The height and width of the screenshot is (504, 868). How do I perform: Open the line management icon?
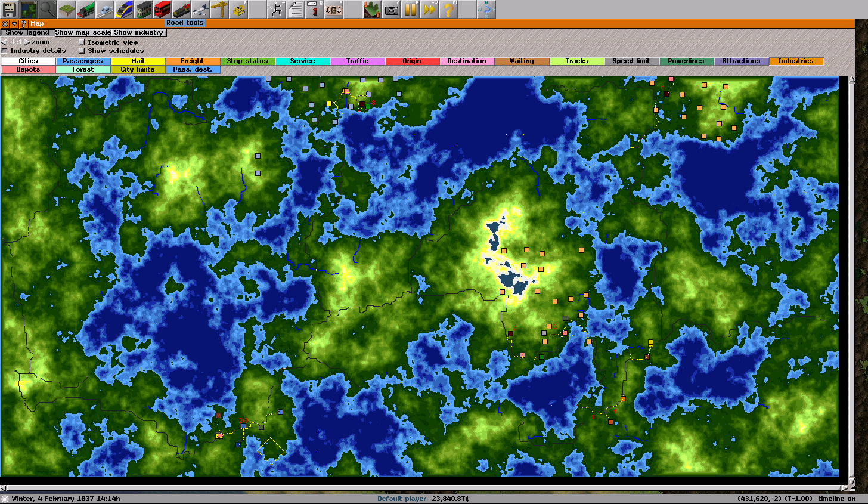(277, 10)
